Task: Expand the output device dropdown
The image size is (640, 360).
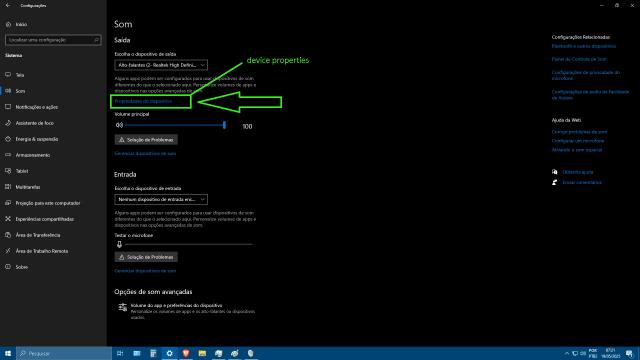Action: pyautogui.click(x=161, y=65)
